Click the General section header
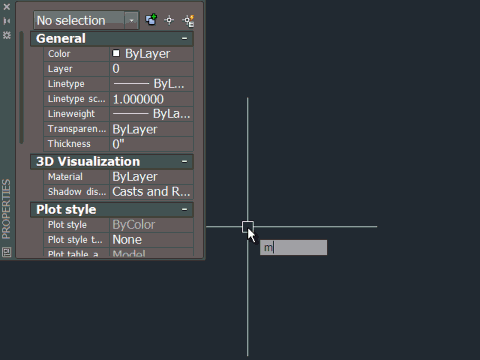This screenshot has width=480, height=360. coord(112,39)
